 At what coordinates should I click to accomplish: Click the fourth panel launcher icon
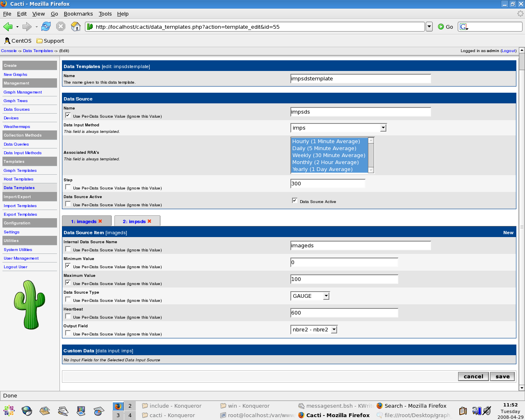click(x=63, y=411)
